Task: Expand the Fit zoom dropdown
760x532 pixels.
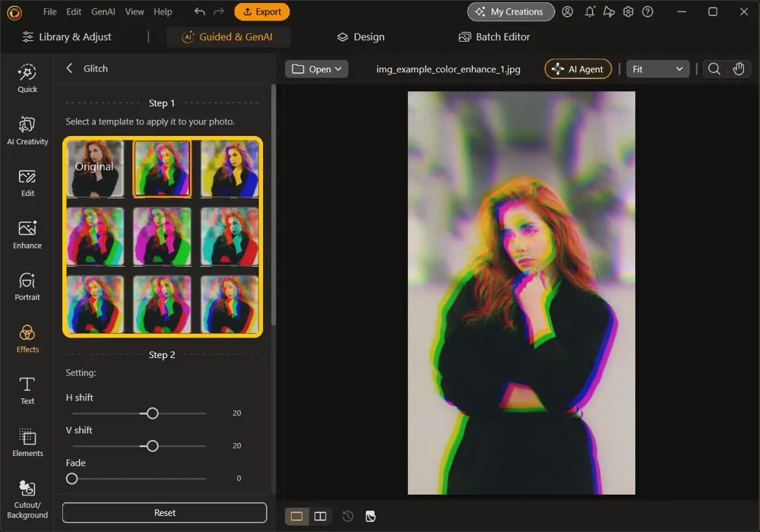Action: click(x=657, y=69)
